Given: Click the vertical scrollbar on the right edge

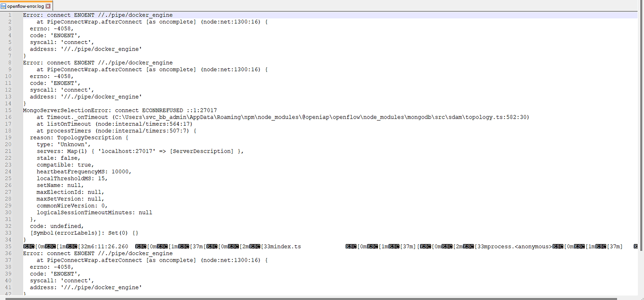Looking at the screenshot, I should pyautogui.click(x=641, y=140).
